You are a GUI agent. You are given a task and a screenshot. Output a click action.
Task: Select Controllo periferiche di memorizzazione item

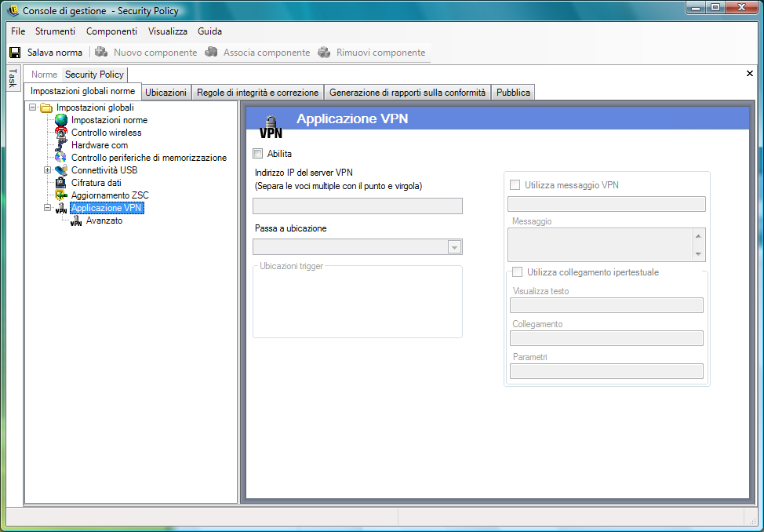pos(148,158)
